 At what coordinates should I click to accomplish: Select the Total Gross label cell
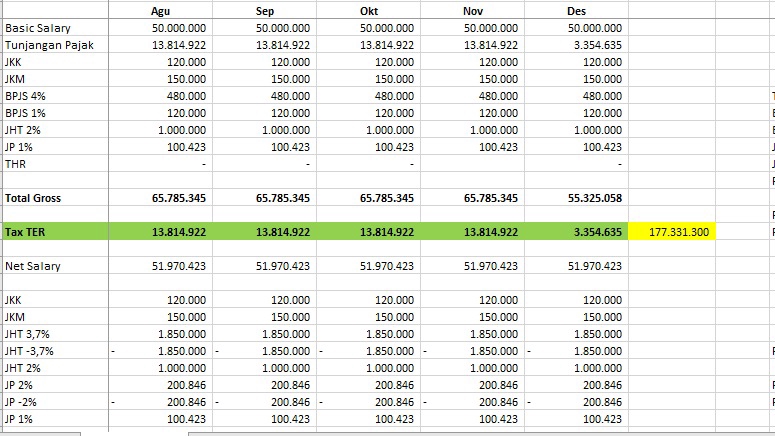(x=55, y=198)
